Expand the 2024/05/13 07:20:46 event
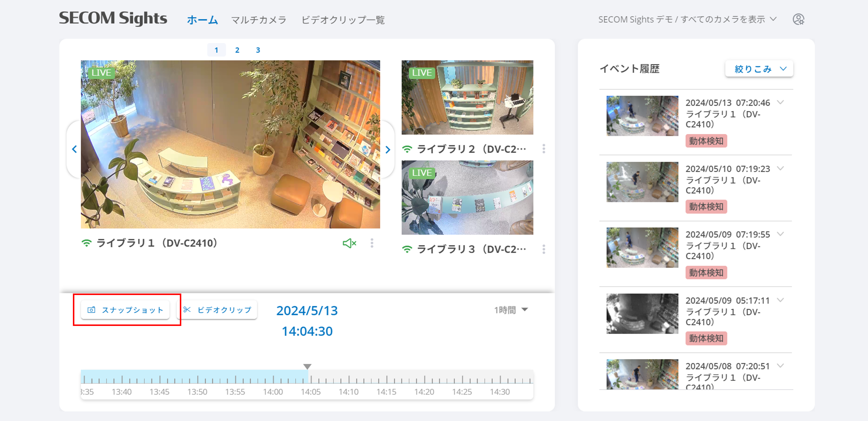Viewport: 868px width, 421px height. [780, 102]
